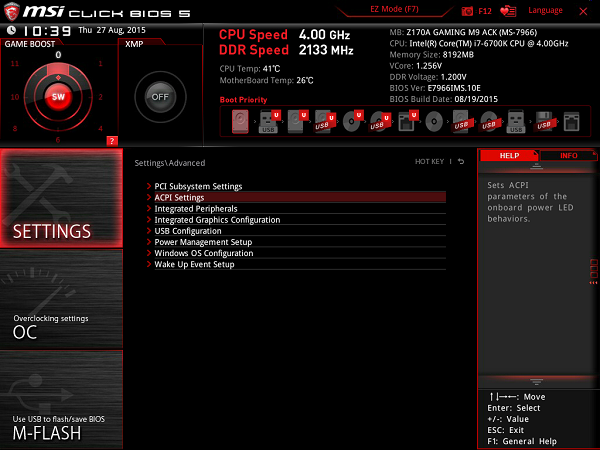Open Integrated Graphics Configuration entry
Viewport: 600px width, 450px height.
click(300, 219)
